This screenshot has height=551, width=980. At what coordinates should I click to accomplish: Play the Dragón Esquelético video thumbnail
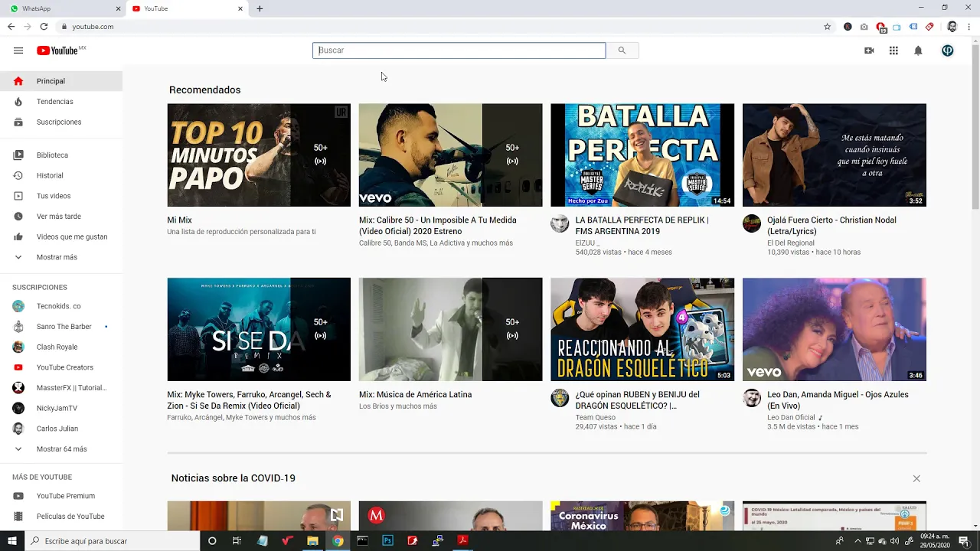coord(642,329)
